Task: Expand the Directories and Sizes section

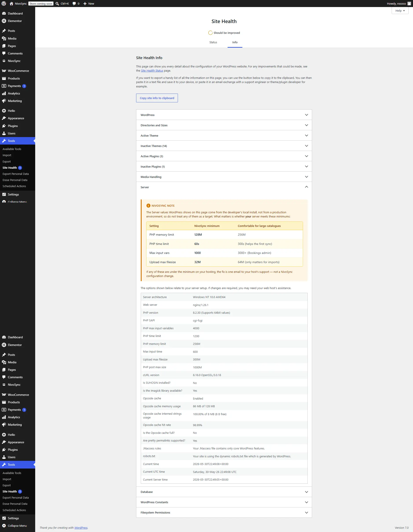Action: 224,125
